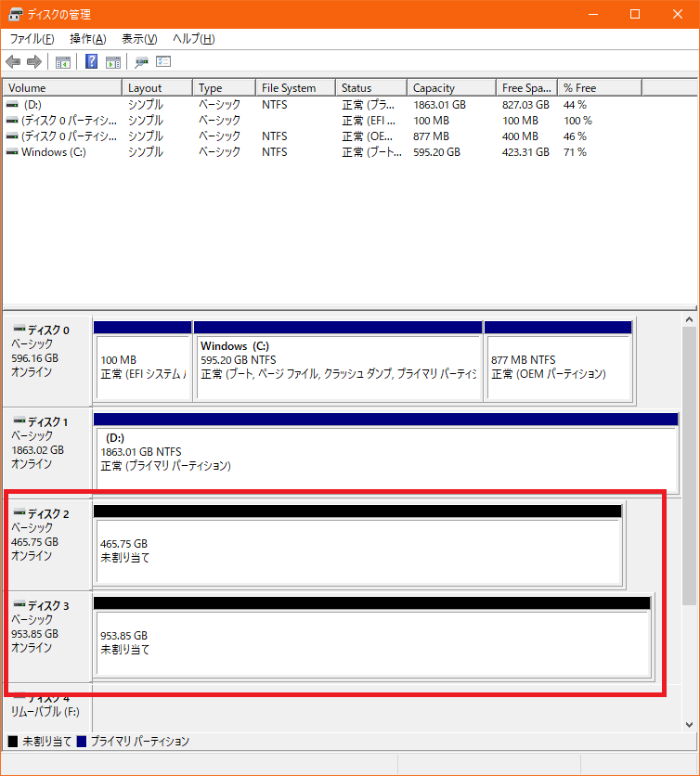The image size is (700, 776).
Task: Sort by the Capacity column header
Action: [x=452, y=87]
